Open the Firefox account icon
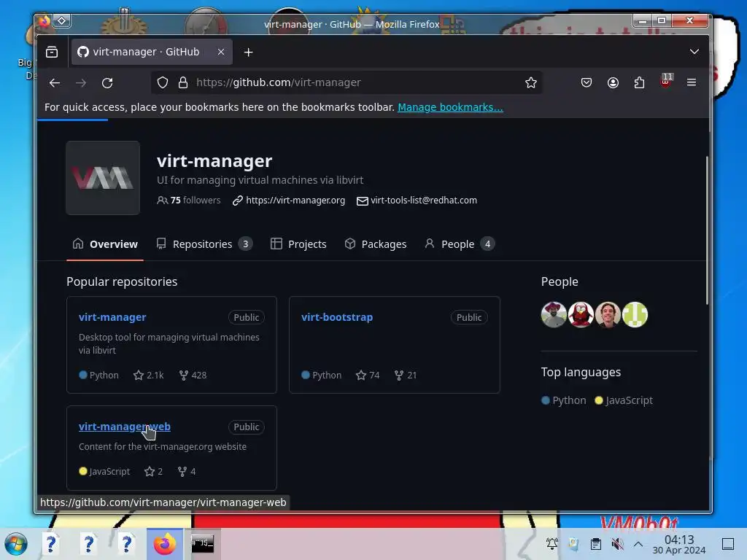The width and height of the screenshot is (747, 560). [613, 83]
